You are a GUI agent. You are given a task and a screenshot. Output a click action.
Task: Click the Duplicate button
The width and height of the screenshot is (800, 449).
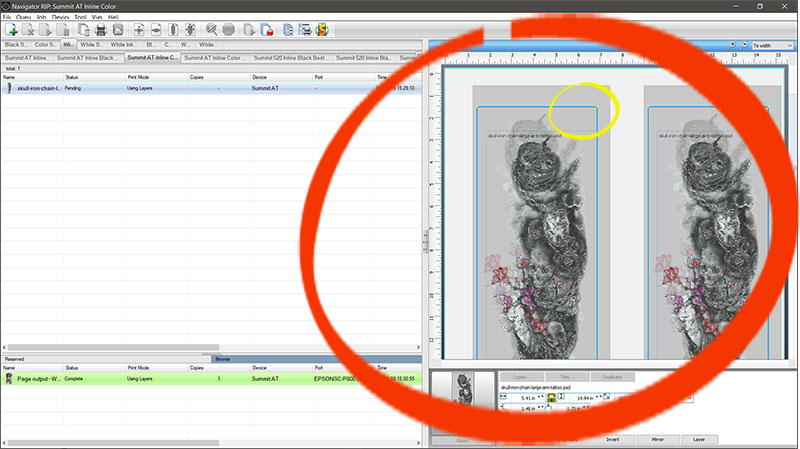coord(612,377)
